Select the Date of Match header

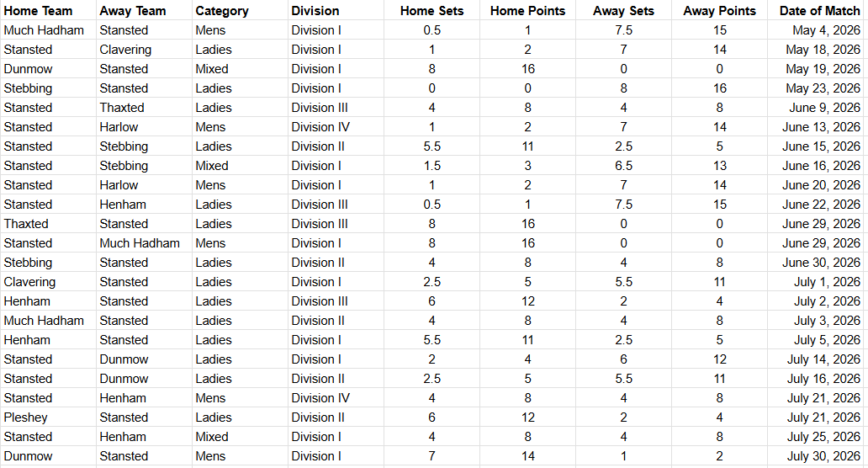[x=819, y=11]
